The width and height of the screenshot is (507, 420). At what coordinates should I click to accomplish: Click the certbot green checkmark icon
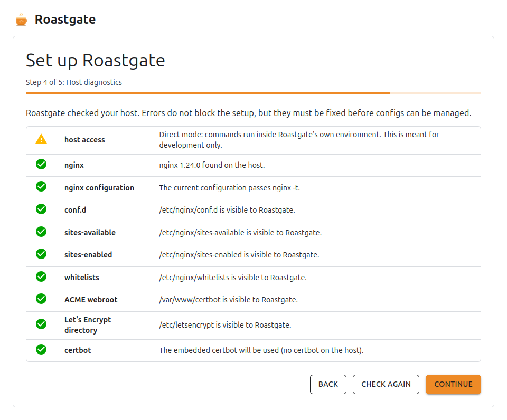[x=41, y=350]
